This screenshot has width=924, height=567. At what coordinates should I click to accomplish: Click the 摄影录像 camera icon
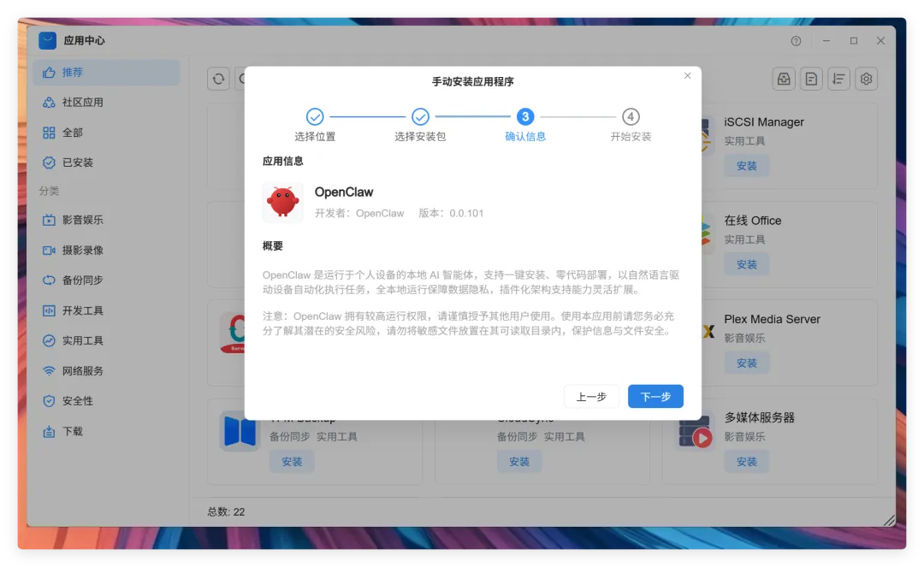[x=49, y=251]
